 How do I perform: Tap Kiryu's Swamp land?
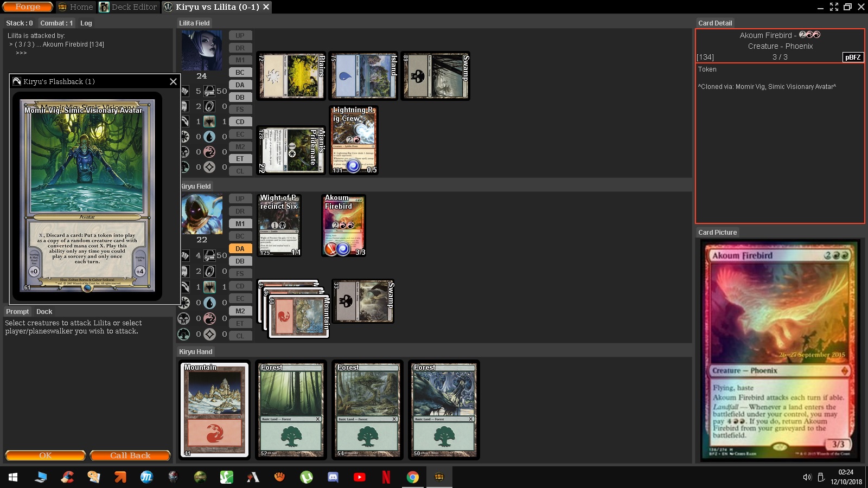(363, 301)
